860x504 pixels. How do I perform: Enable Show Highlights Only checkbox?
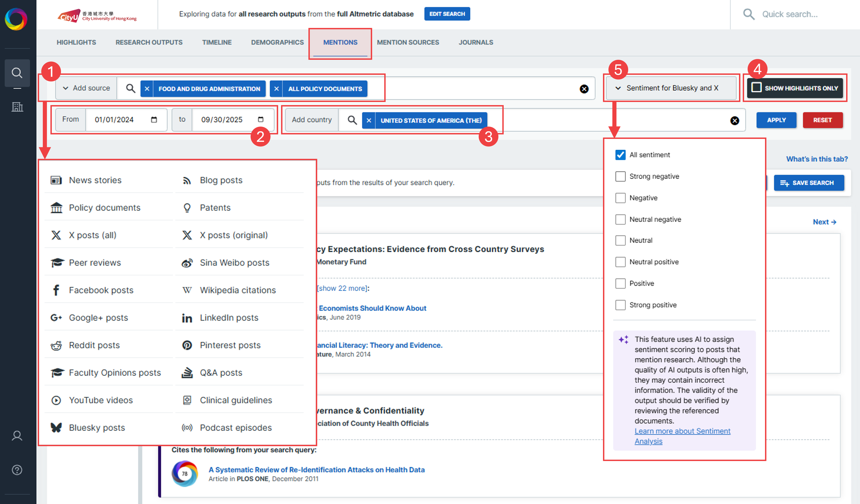pyautogui.click(x=756, y=88)
